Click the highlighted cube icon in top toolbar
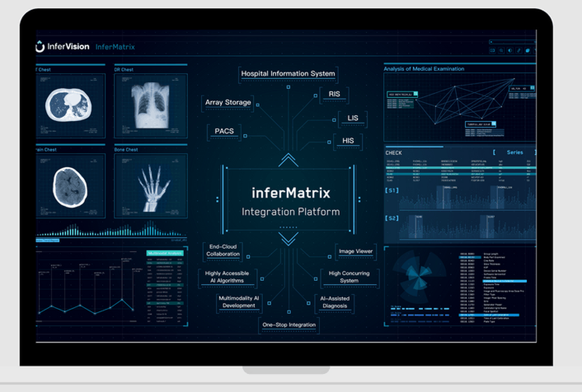This screenshot has width=582, height=392. tap(527, 51)
